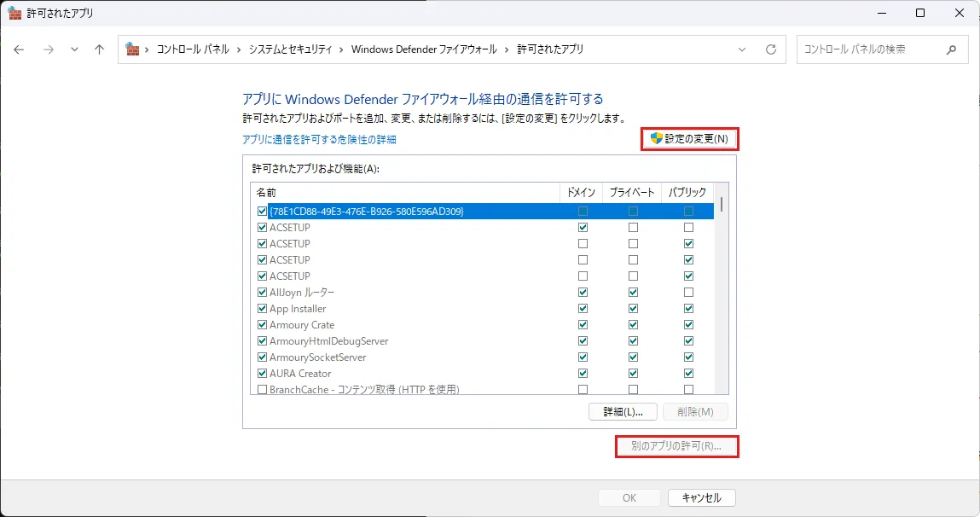Toggle App Installer プライベート checkbox

[x=633, y=309]
